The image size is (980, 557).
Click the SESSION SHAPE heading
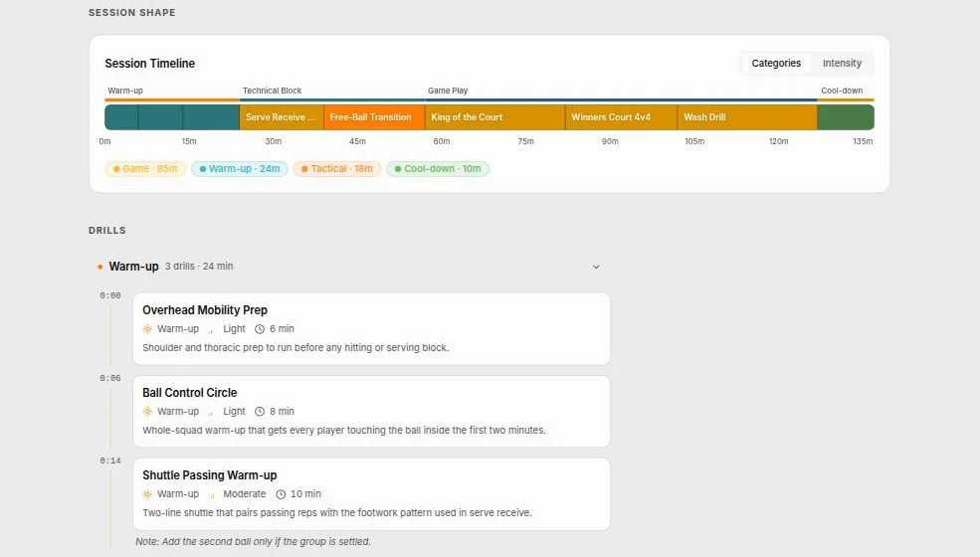[132, 13]
